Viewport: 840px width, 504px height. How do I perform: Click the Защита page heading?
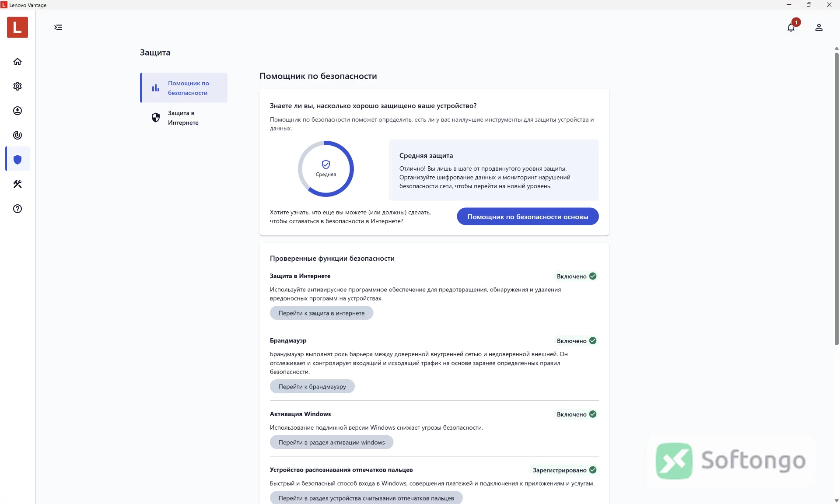pos(155,52)
